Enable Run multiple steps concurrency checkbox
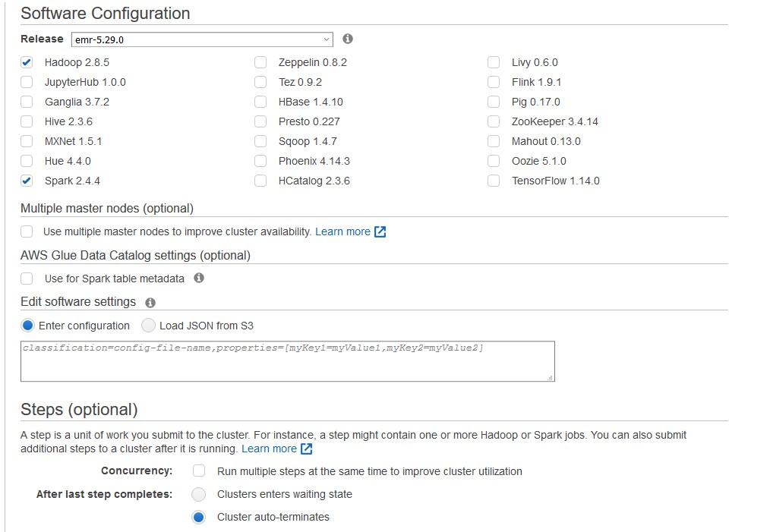The image size is (770, 532). [x=199, y=471]
